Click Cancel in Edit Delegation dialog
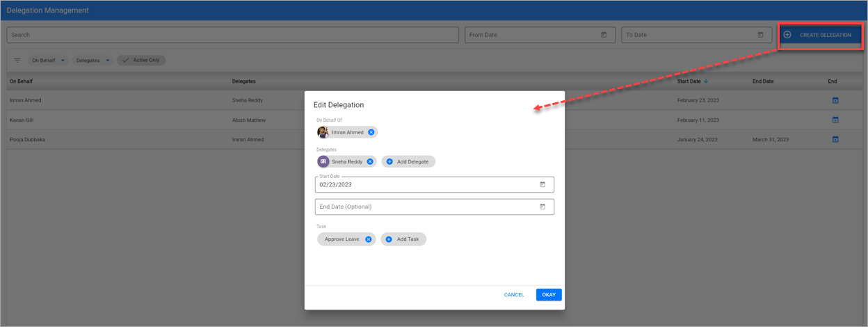 click(x=514, y=295)
